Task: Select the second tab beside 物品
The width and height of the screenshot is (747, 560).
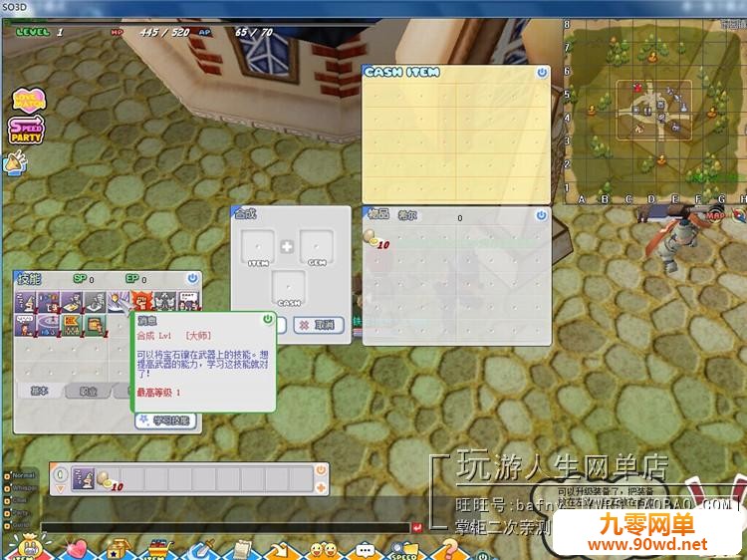Action: (407, 215)
